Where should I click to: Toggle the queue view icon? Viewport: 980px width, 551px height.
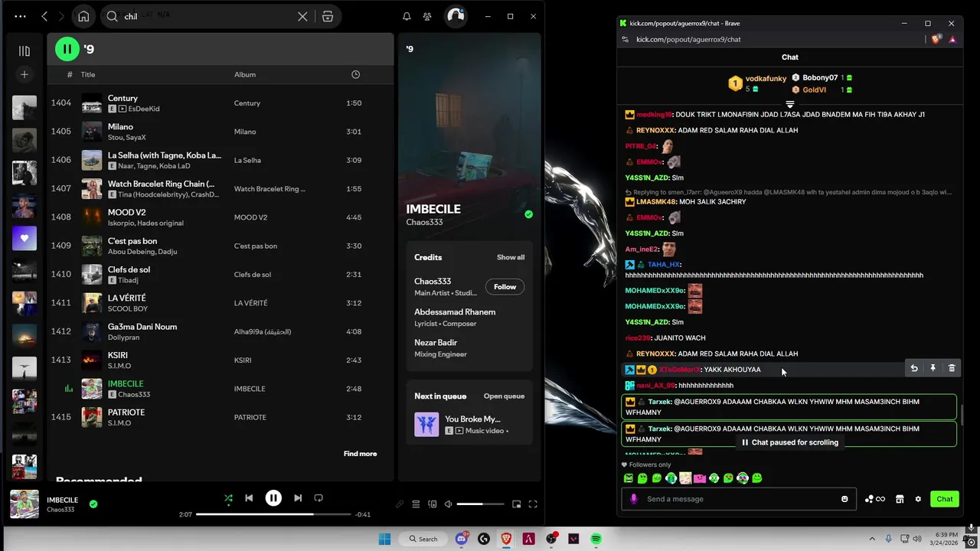tap(416, 504)
